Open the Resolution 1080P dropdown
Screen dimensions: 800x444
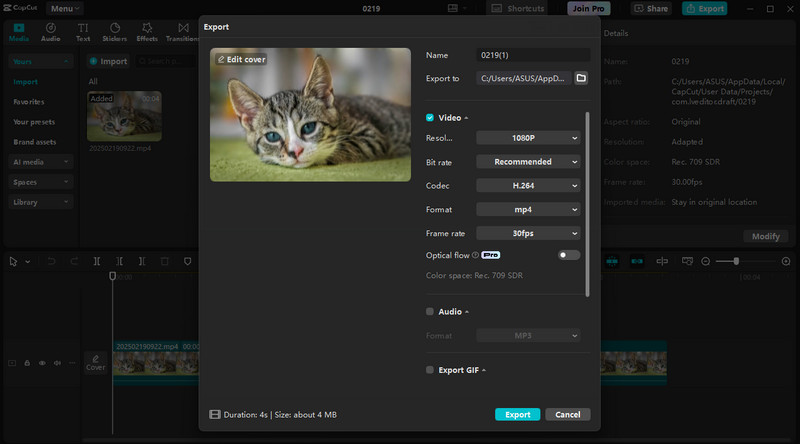pyautogui.click(x=528, y=138)
